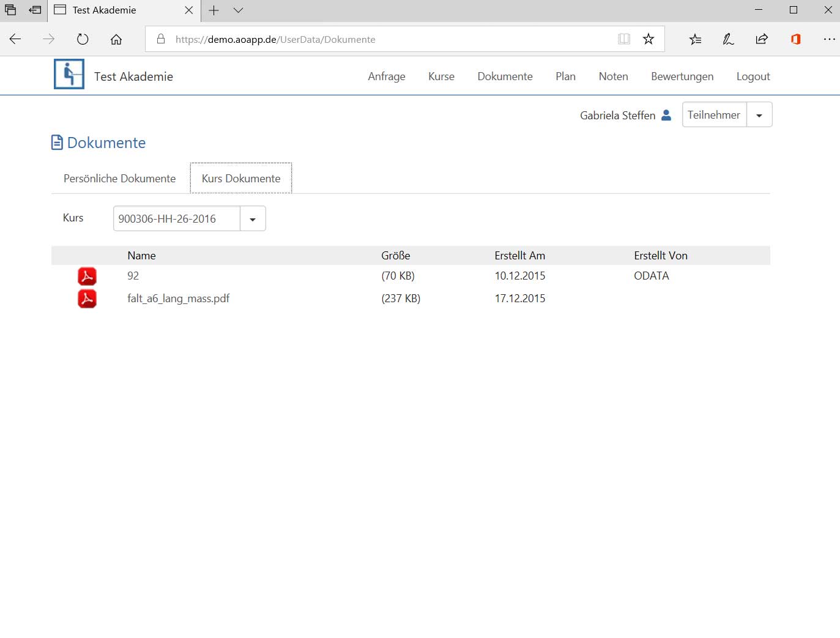Click the Gabriela Steffen user name

(617, 115)
